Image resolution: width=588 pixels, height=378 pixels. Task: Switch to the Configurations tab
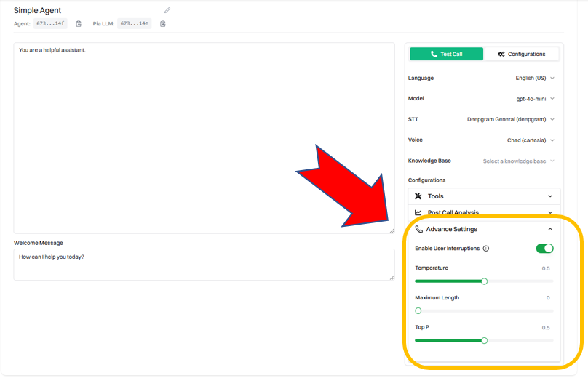pyautogui.click(x=522, y=54)
